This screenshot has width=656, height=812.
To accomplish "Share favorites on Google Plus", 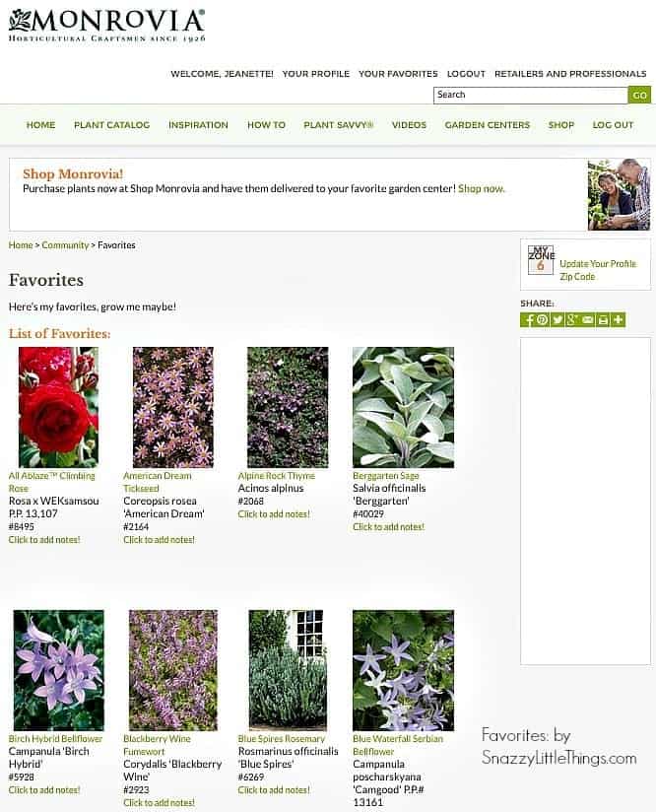I will 572,319.
